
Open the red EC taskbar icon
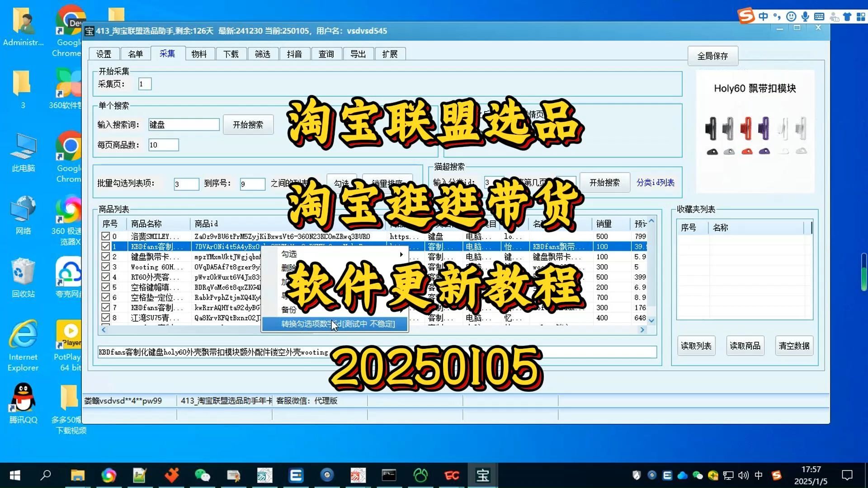pos(451,475)
